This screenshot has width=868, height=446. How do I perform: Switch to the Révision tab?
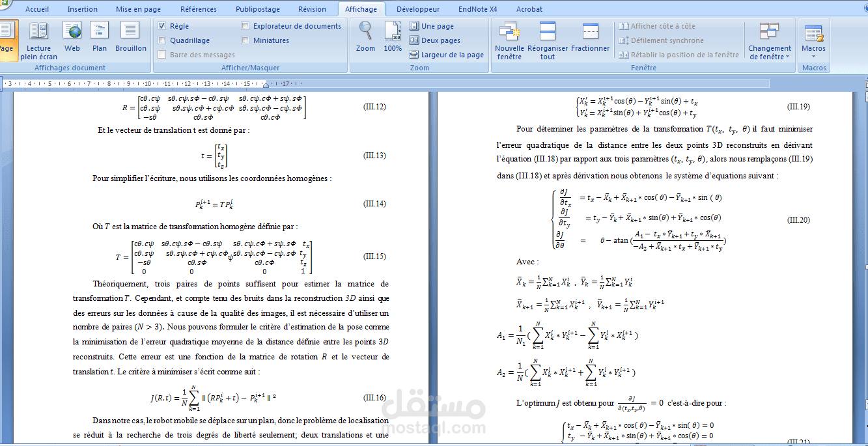[x=313, y=9]
